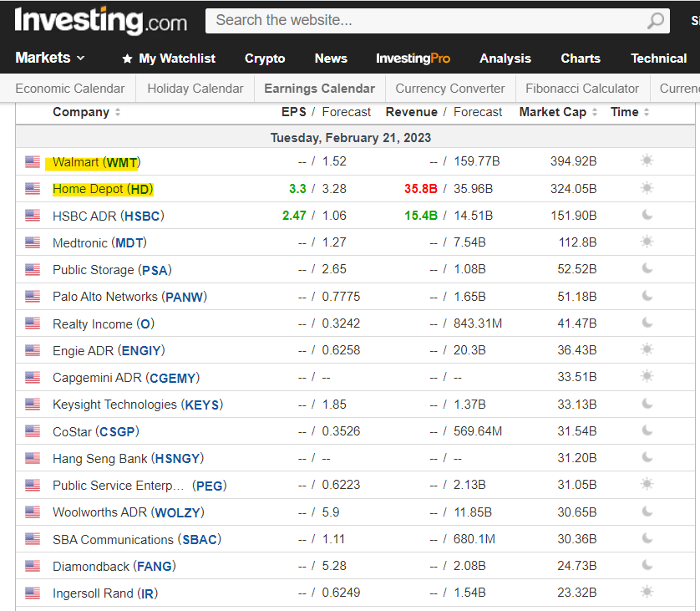
Task: Switch to the Holiday Calendar tab
Action: tap(195, 88)
